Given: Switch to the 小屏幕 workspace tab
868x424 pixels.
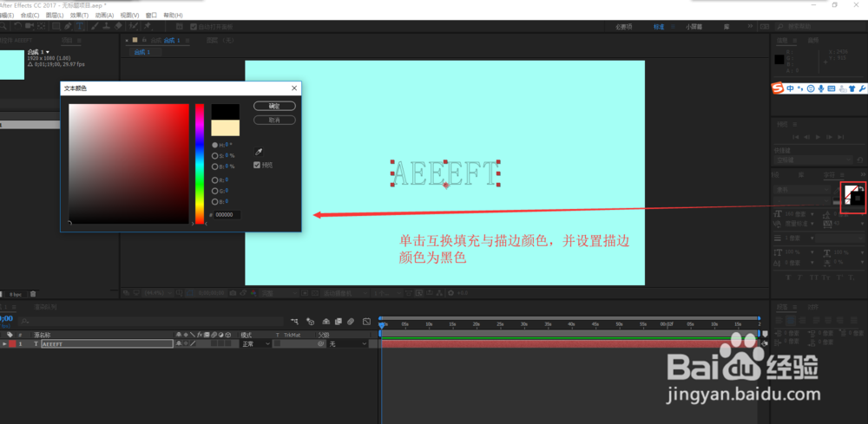Looking at the screenshot, I should click(x=694, y=27).
